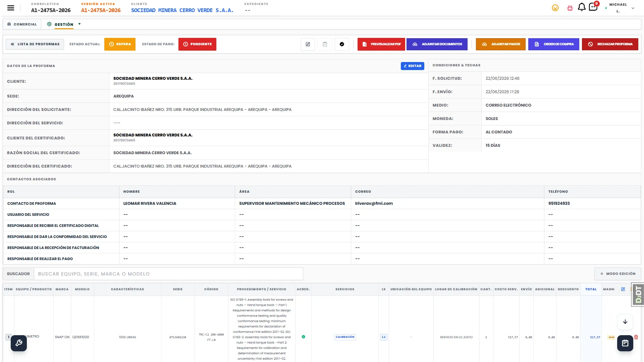Click Previsualizar PDF button

[x=381, y=44]
